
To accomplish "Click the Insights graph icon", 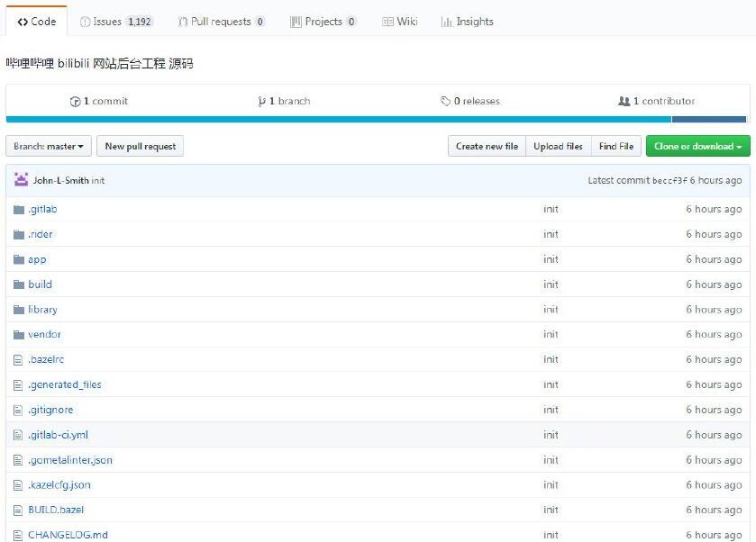I will pyautogui.click(x=446, y=22).
